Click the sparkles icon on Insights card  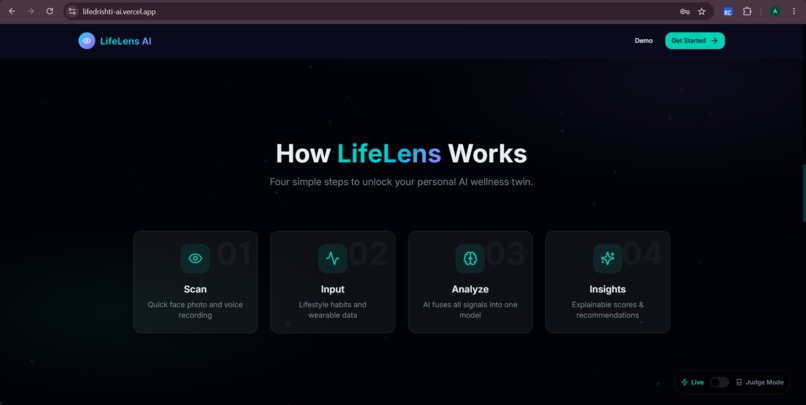(608, 259)
